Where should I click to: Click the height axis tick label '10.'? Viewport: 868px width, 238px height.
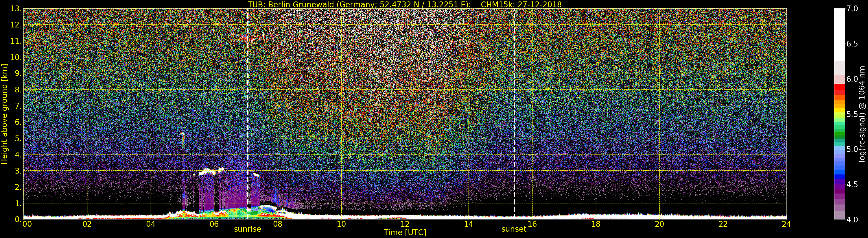point(16,57)
